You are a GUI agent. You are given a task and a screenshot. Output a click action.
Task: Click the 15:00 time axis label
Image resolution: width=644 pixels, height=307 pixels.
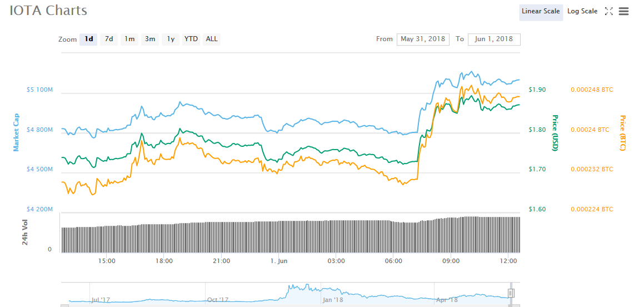106,260
